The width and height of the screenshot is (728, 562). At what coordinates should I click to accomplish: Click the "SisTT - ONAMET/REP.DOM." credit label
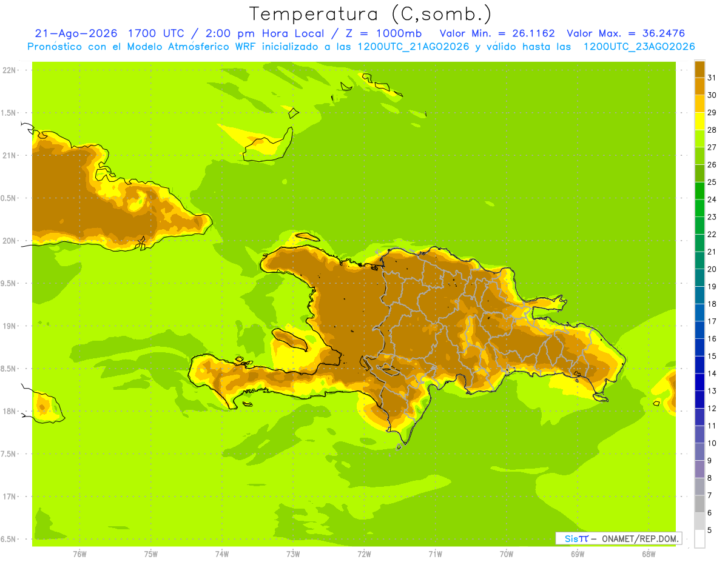pyautogui.click(x=618, y=538)
